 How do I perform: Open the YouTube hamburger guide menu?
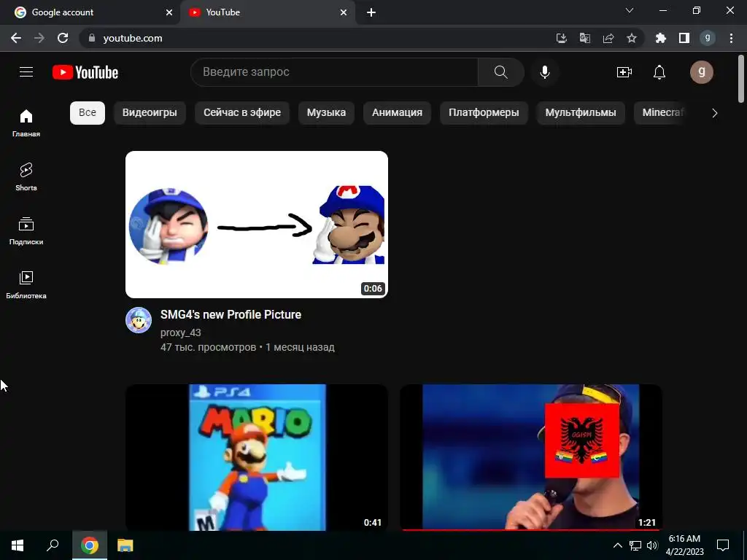click(26, 72)
